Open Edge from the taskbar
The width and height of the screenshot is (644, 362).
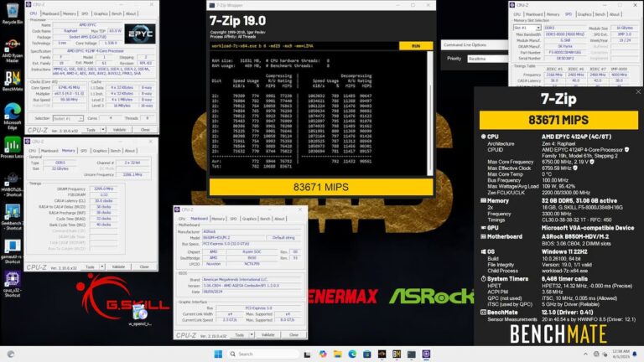(352, 354)
